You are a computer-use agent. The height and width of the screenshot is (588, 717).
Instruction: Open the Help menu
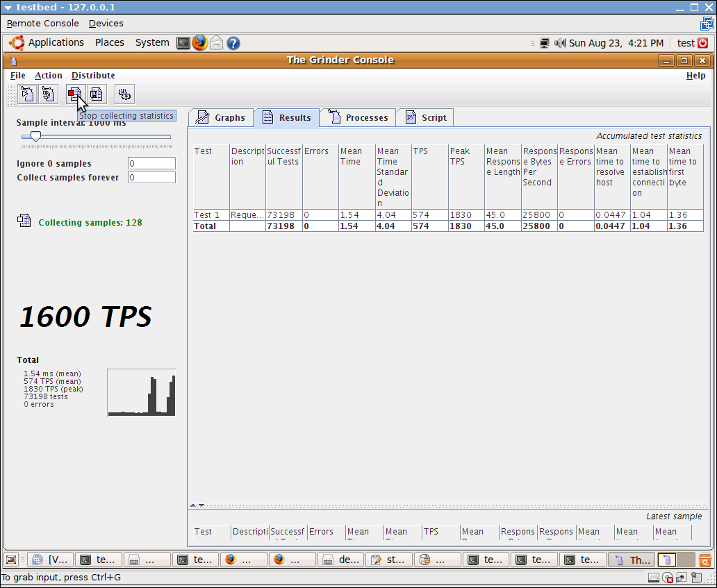[695, 76]
